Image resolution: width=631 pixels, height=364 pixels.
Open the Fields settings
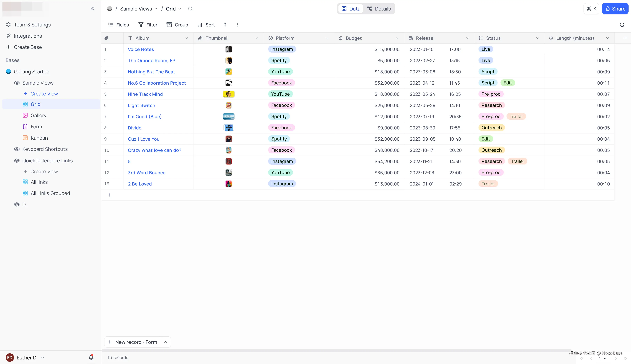coord(118,25)
